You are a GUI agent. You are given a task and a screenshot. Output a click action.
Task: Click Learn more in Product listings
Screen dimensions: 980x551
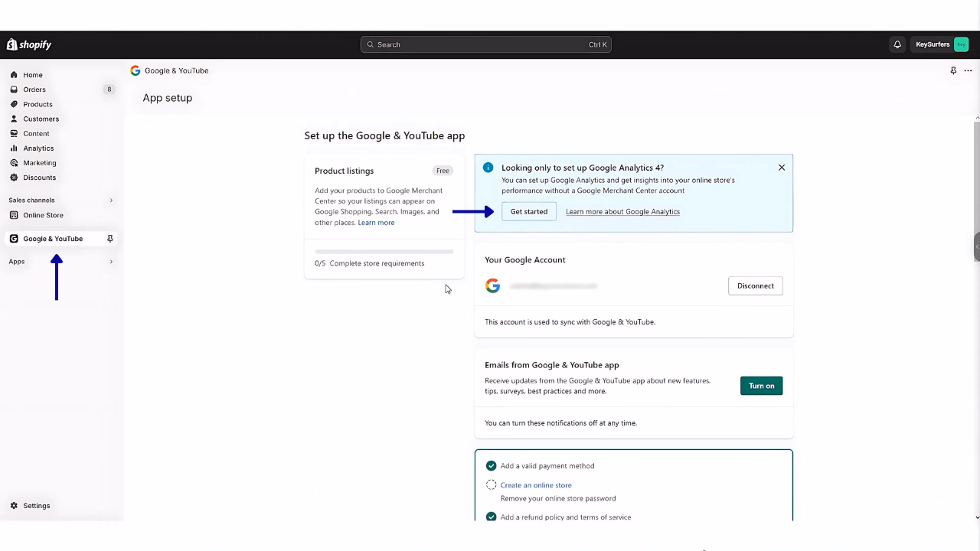[376, 223]
